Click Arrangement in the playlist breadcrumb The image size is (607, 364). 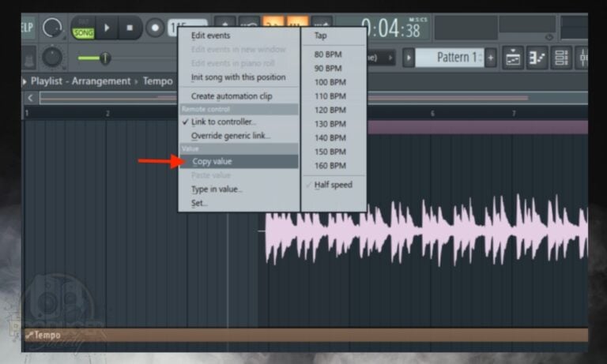click(101, 81)
